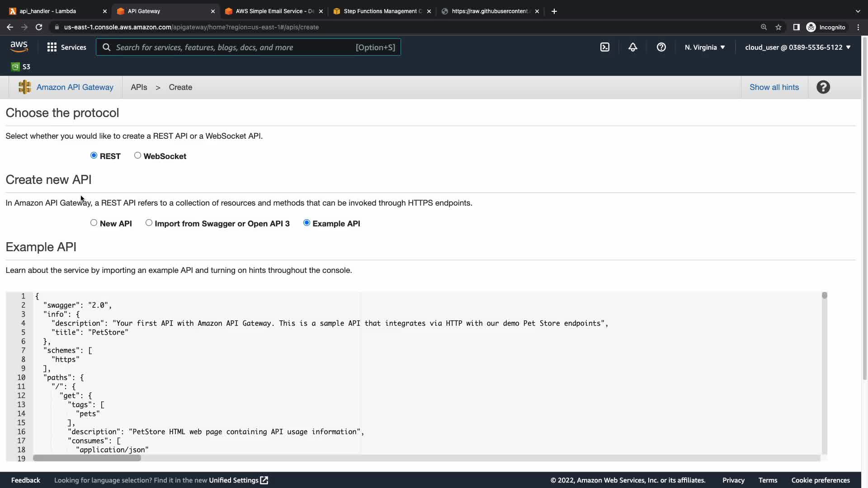Click the notifications bell icon

[x=633, y=47]
